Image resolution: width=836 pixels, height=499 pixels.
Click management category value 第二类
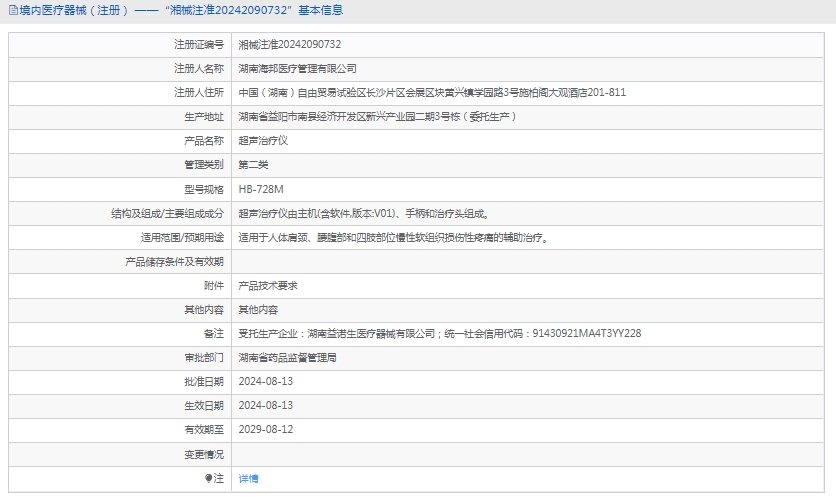[x=253, y=165]
